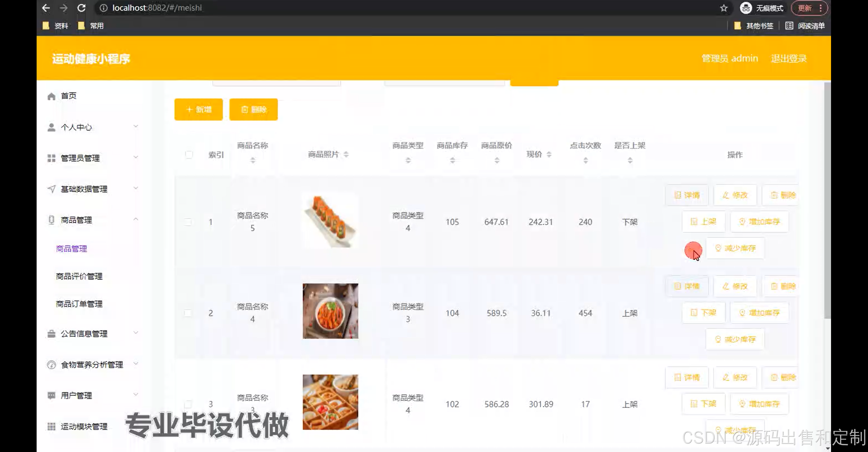868x452 pixels.
Task: Open 商品评价管理 submenu item
Action: [79, 276]
